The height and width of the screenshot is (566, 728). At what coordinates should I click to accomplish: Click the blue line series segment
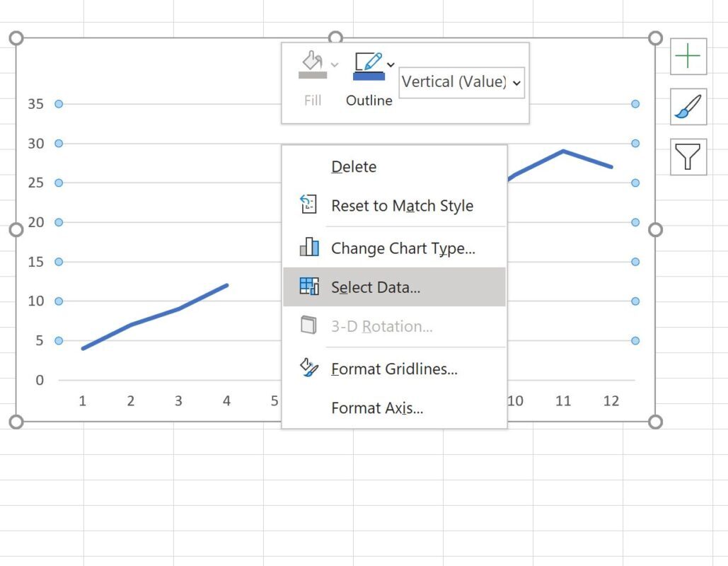pos(154,316)
